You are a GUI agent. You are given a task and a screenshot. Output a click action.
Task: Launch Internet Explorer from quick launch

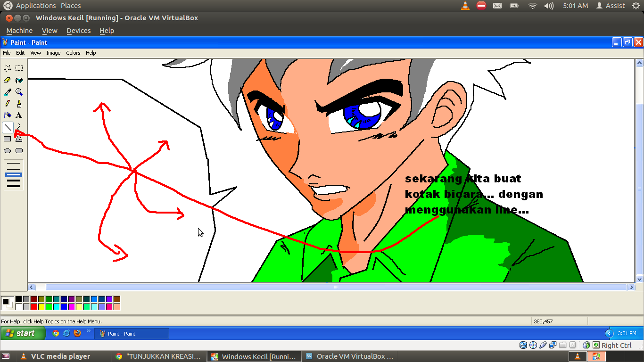66,333
